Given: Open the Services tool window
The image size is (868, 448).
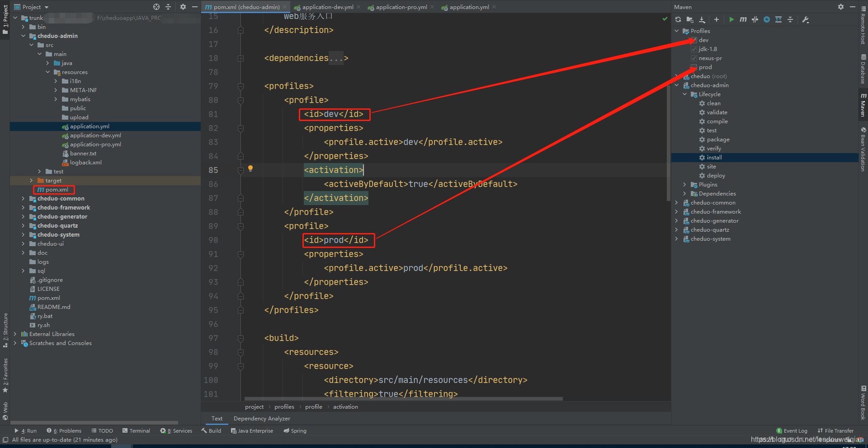Looking at the screenshot, I should pos(176,431).
